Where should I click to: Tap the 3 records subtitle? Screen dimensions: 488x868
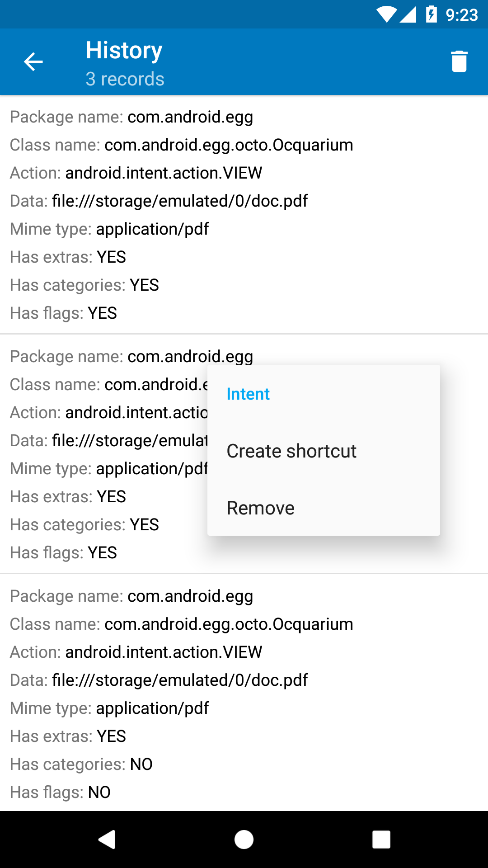(125, 79)
